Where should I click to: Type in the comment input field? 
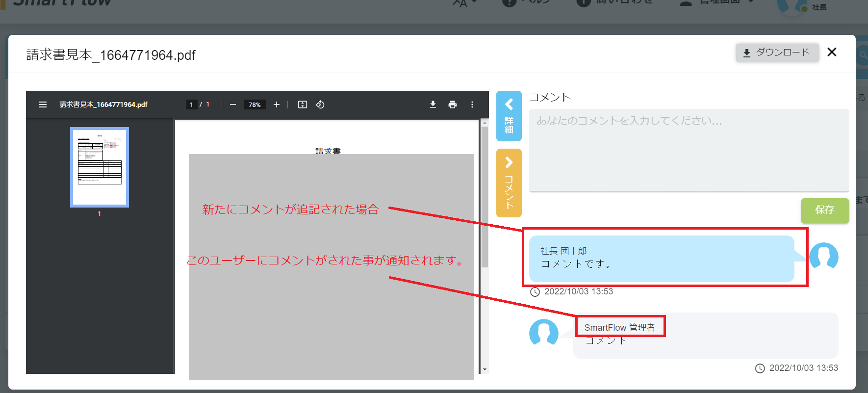click(x=689, y=150)
